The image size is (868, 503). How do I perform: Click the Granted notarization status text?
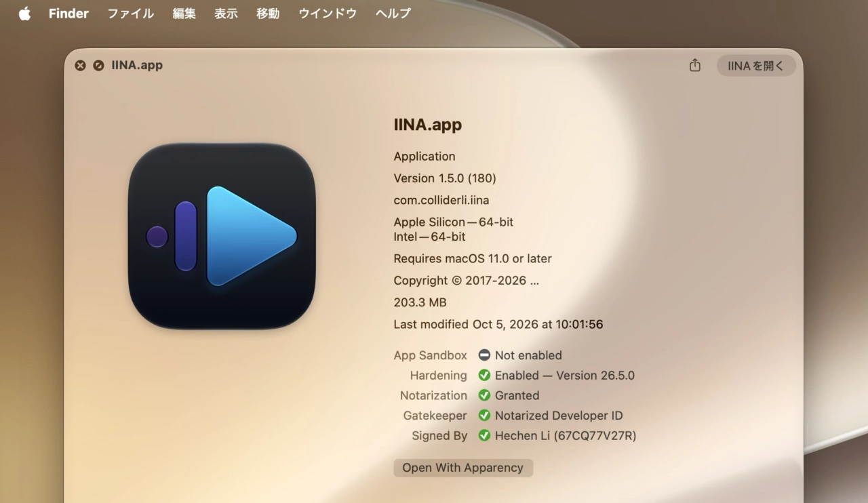[517, 395]
